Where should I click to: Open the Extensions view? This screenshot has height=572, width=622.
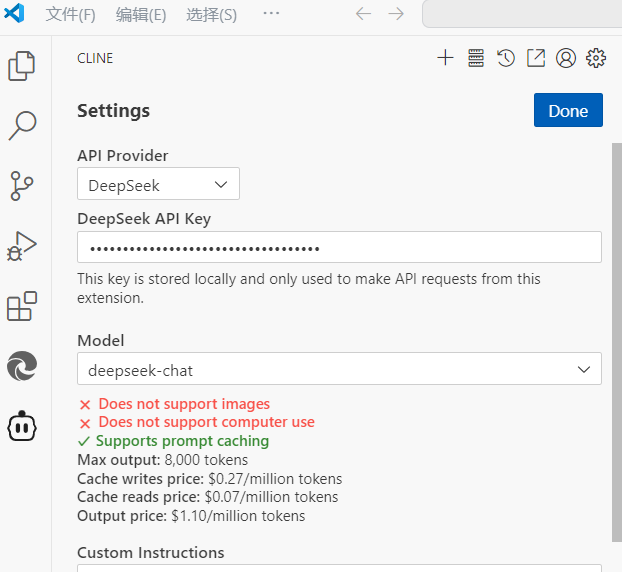(x=22, y=306)
